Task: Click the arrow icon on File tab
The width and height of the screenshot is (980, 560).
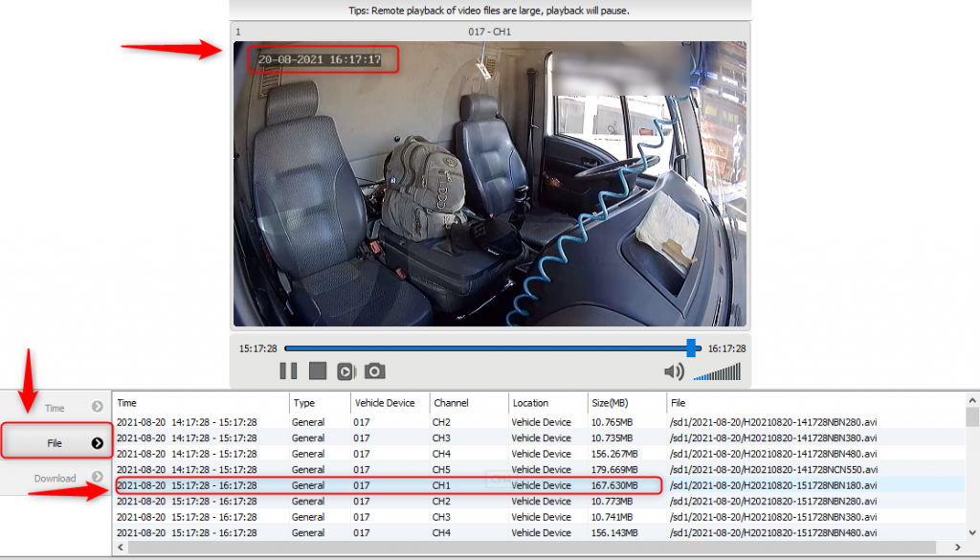Action: [98, 443]
